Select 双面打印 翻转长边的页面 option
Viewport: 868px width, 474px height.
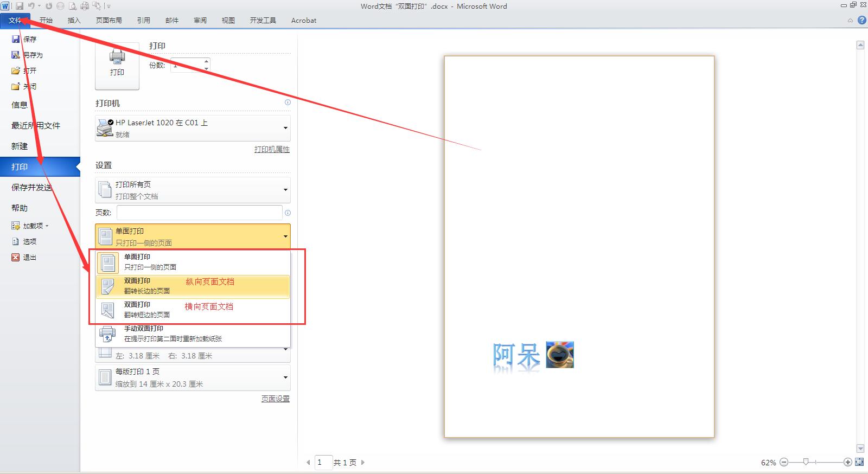[x=193, y=286]
